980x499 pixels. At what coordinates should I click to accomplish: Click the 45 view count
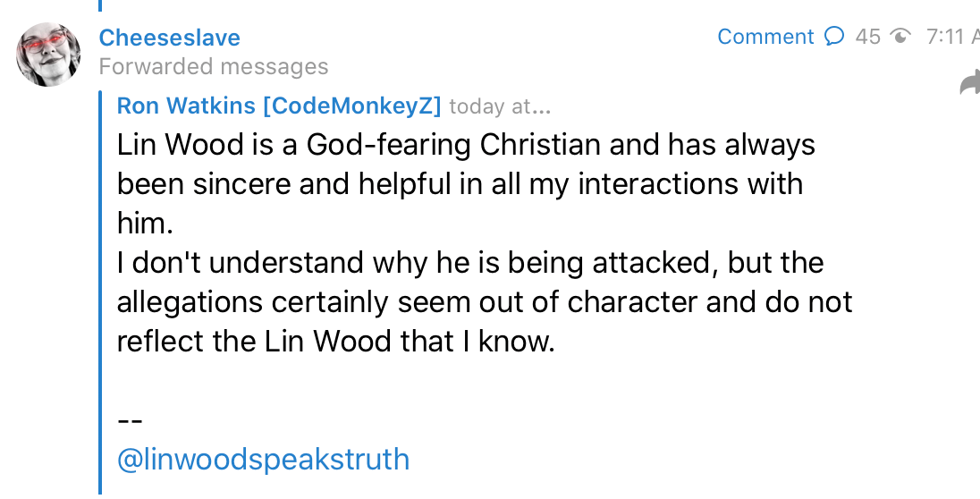[x=867, y=37]
